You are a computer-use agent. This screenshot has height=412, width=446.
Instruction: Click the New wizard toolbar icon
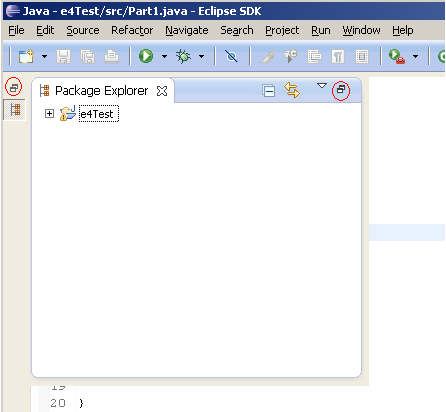(x=26, y=56)
